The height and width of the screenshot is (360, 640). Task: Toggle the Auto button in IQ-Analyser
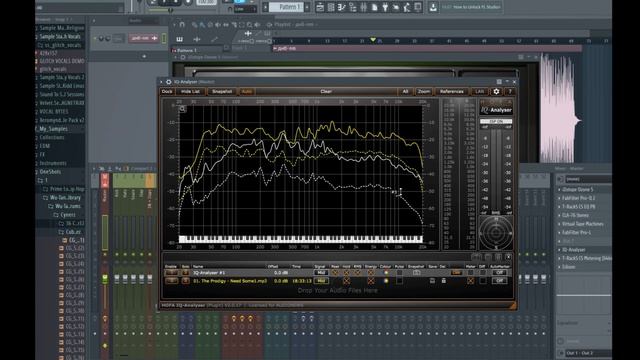[247, 91]
